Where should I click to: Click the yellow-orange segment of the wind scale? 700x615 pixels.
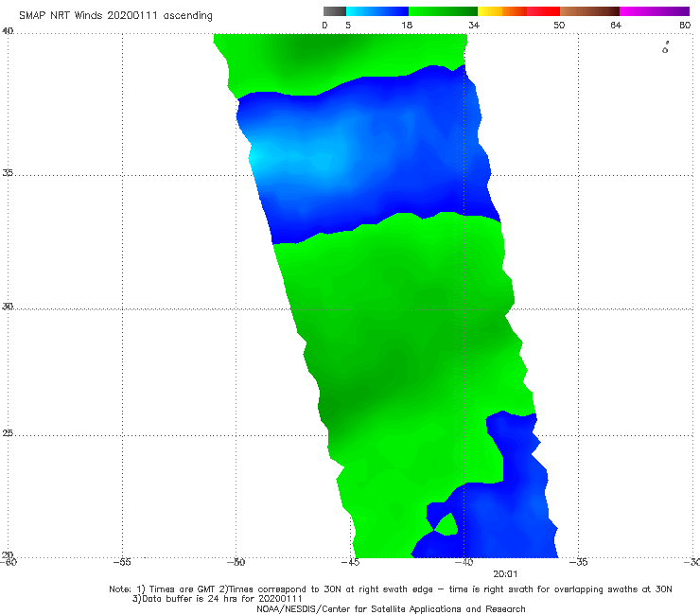tap(502, 11)
